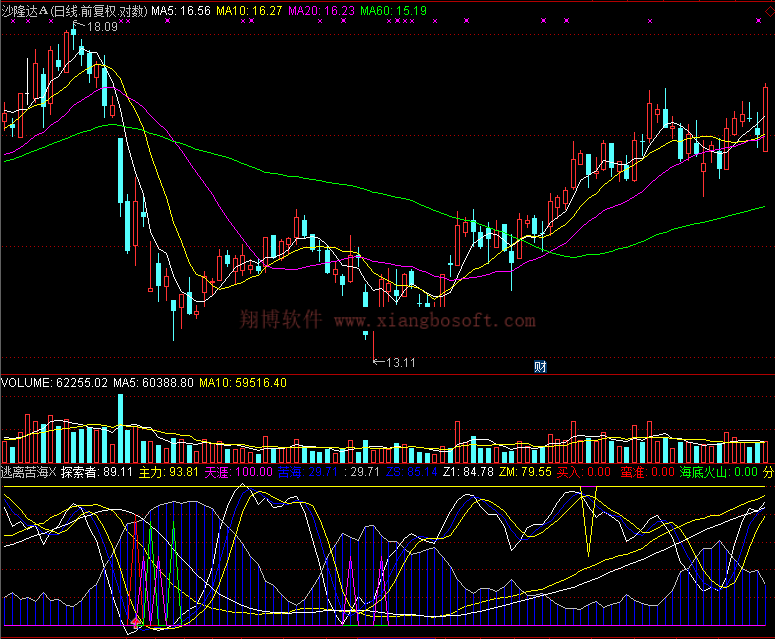Viewport: 775px width, 639px height.
Task: Click the pink up-arrow buy signal marker
Action: click(136, 622)
